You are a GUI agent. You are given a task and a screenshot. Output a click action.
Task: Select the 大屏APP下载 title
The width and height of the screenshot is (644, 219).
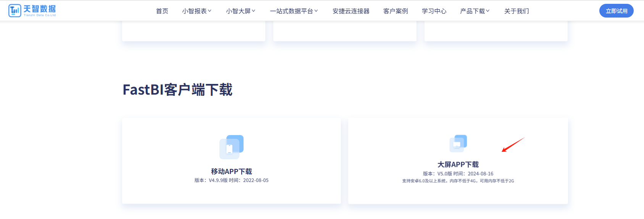[x=458, y=164]
